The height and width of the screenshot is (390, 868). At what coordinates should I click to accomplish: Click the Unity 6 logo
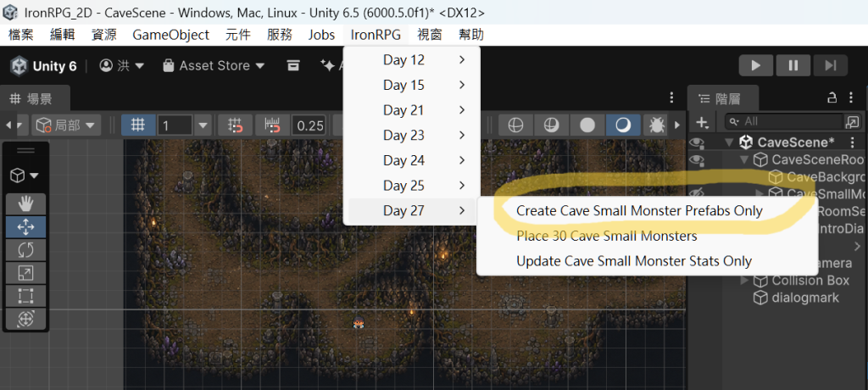tap(20, 66)
